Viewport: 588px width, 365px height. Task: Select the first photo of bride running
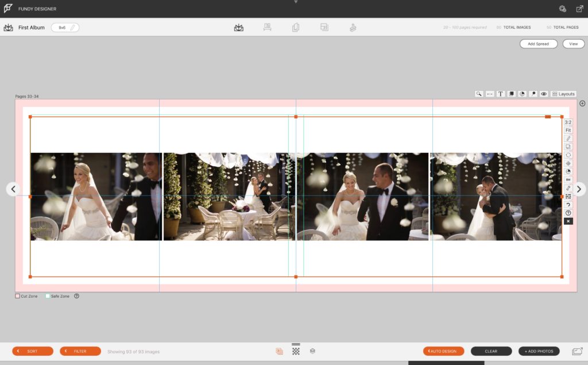(96, 197)
